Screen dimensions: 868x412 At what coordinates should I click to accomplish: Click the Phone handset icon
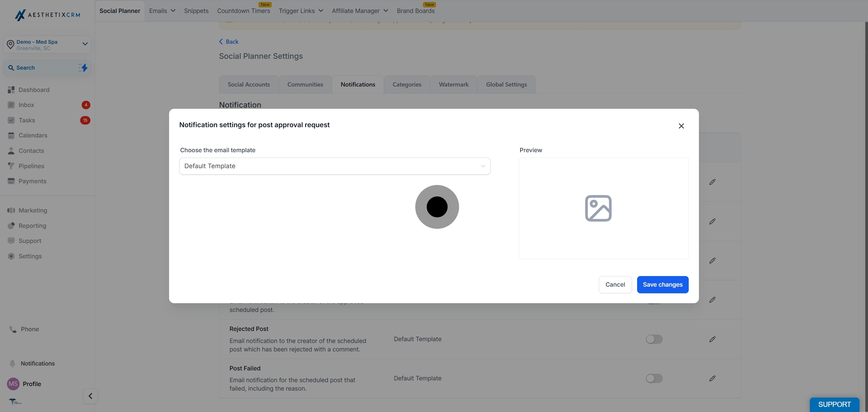tap(13, 329)
